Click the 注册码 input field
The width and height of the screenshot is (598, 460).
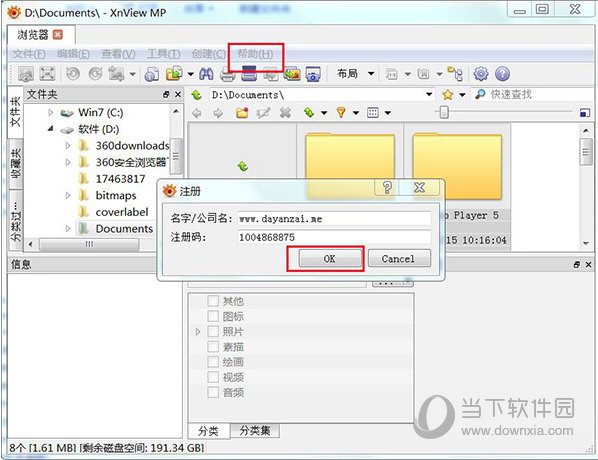coord(334,237)
